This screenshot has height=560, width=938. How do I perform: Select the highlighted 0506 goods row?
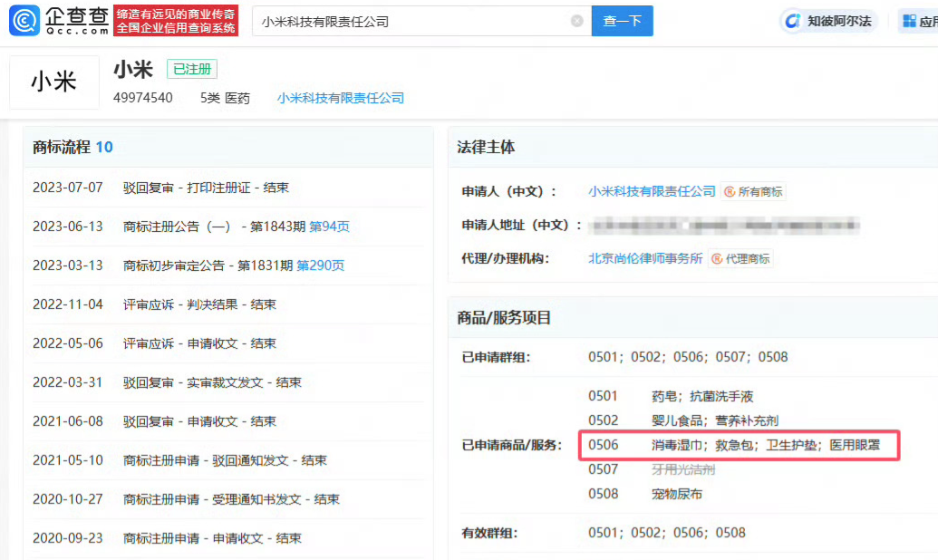click(734, 446)
